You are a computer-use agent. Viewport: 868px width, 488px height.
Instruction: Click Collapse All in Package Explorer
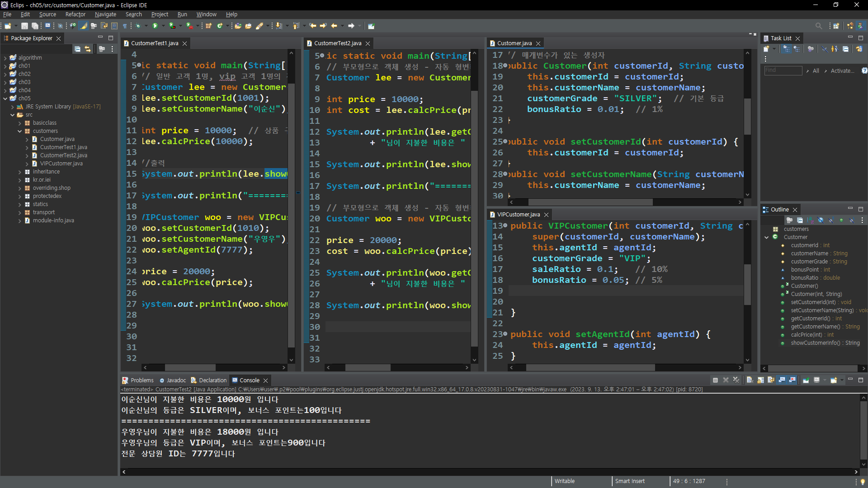pyautogui.click(x=78, y=49)
